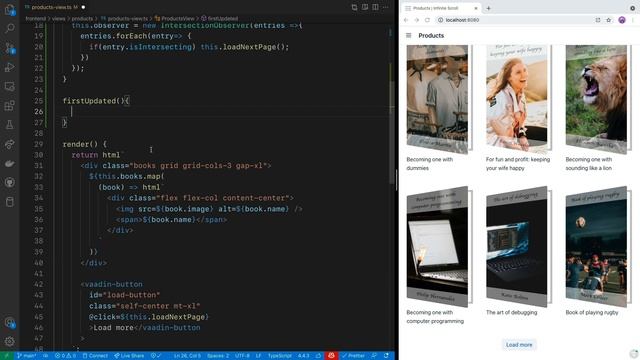Screen dimensions: 640x360
Task: Click the sounding like a lion cover
Action: coord(598,99)
